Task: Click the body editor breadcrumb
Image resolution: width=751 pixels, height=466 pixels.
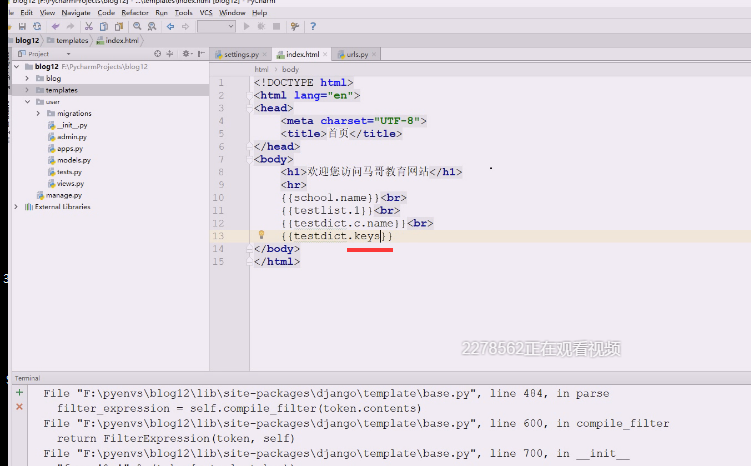Action: tap(290, 69)
